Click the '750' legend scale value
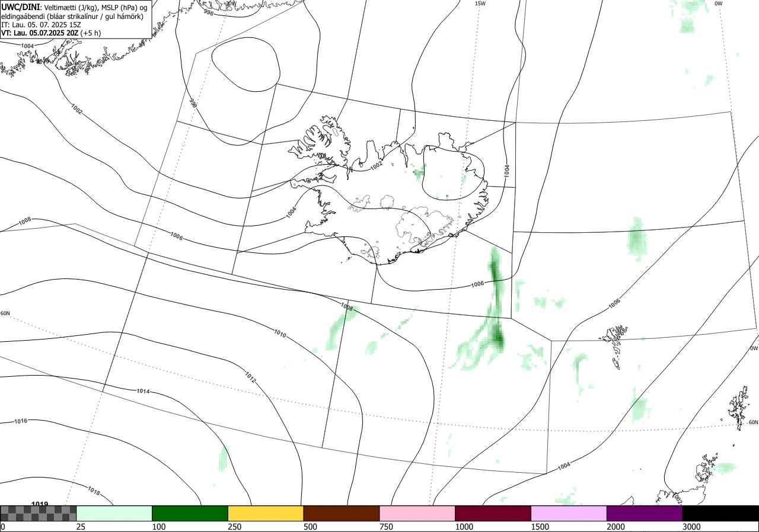Viewport: 759px width, 532px height. point(387,527)
